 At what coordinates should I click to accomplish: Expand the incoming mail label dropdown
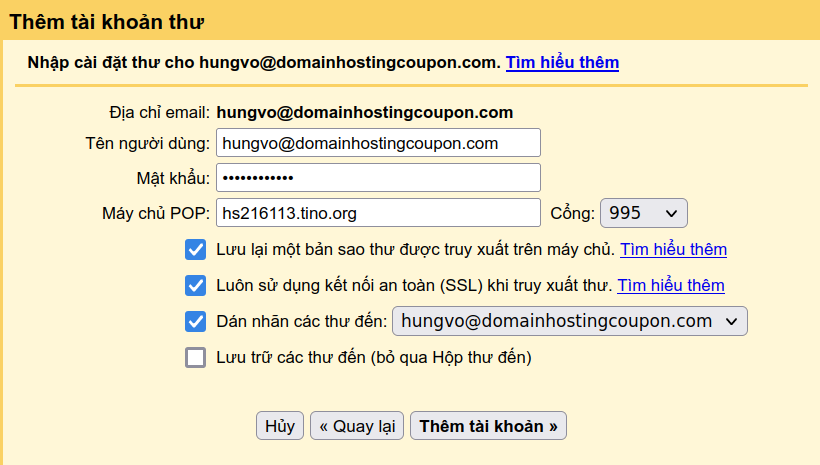coord(569,321)
